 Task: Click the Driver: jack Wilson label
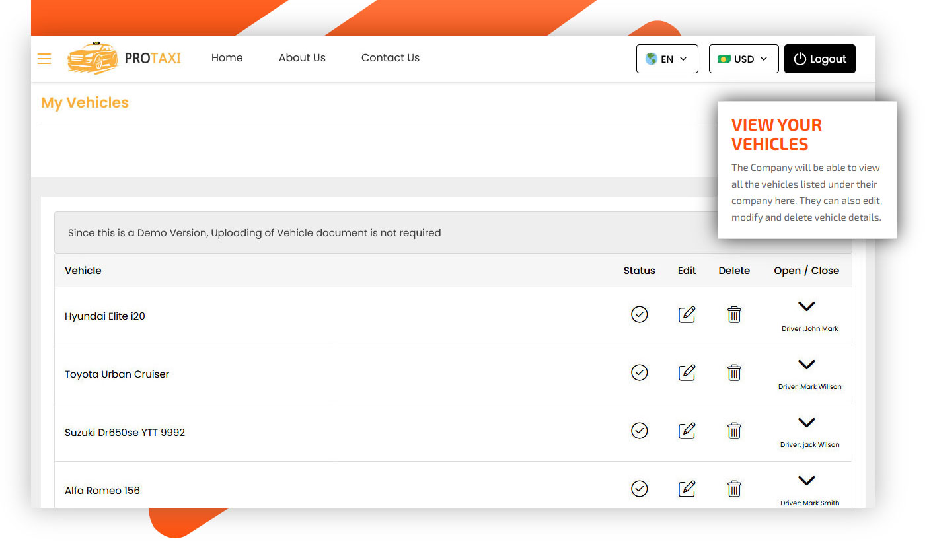click(809, 444)
